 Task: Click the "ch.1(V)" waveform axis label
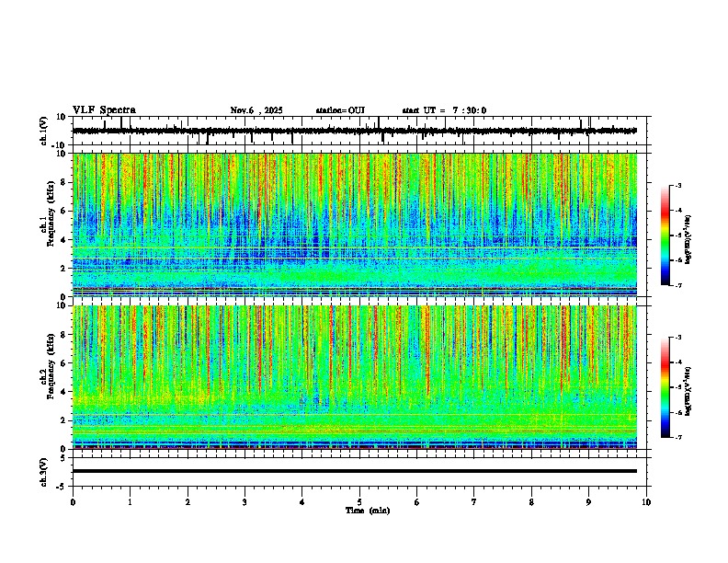(x=44, y=131)
